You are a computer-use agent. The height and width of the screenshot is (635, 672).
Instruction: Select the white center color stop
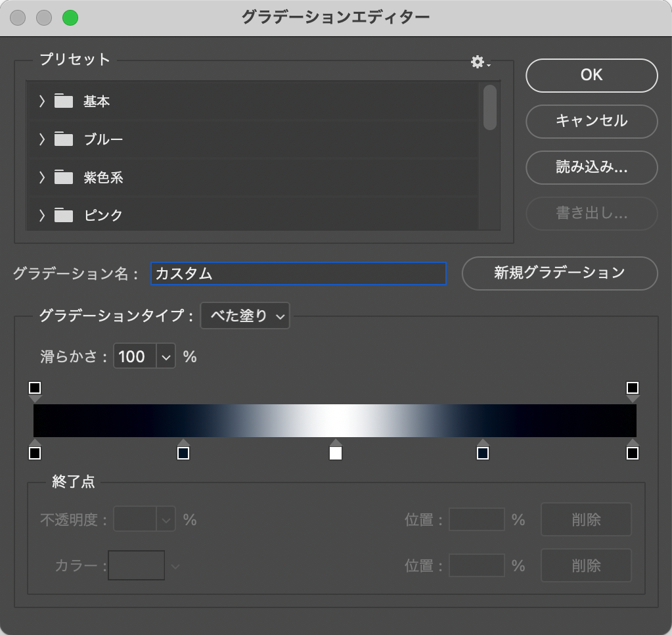tap(336, 453)
